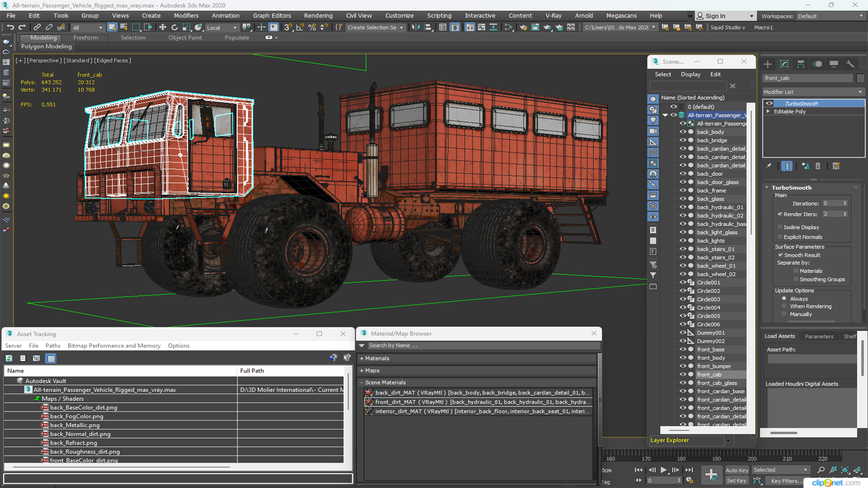Open the Selected key mode dropdown
The height and width of the screenshot is (488, 868).
[780, 470]
